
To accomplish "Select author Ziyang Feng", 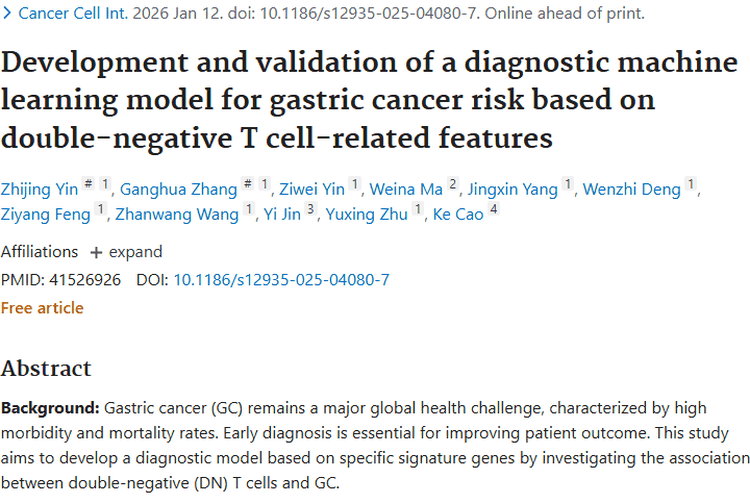I will [46, 213].
